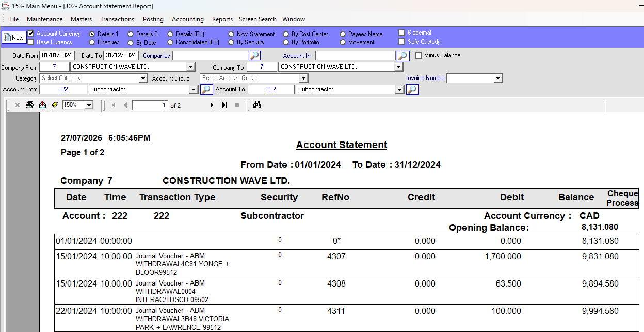Select the Payees Name radio button
This screenshot has height=332, width=644.
[343, 34]
